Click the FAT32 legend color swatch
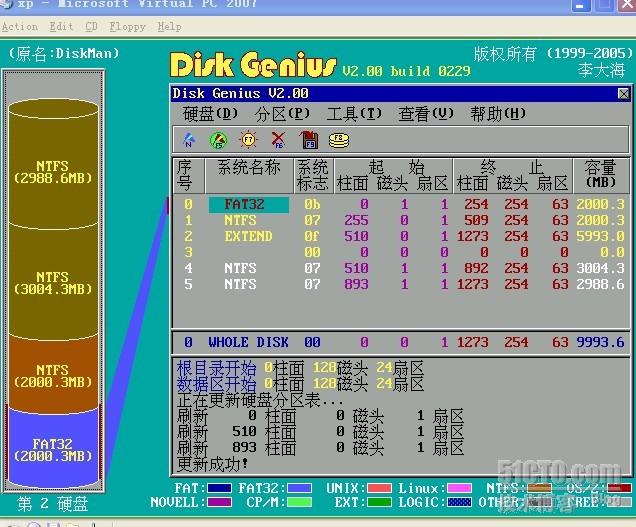This screenshot has height=527, width=636. coord(299,488)
